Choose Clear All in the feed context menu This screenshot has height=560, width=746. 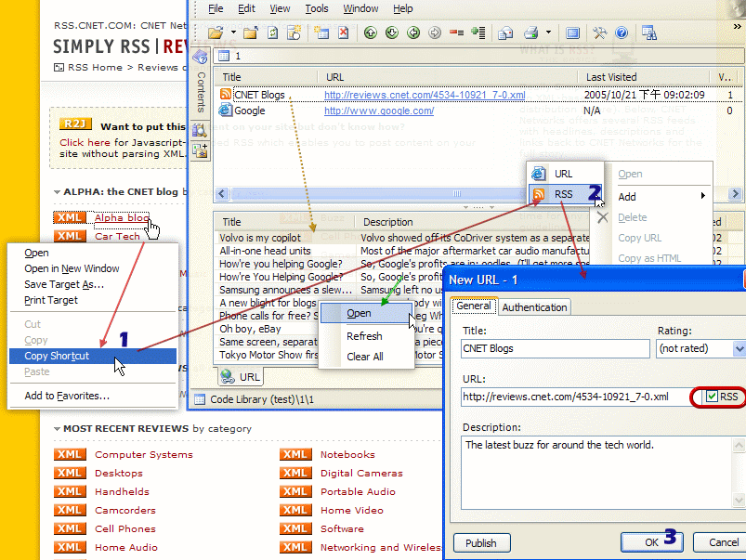click(365, 357)
